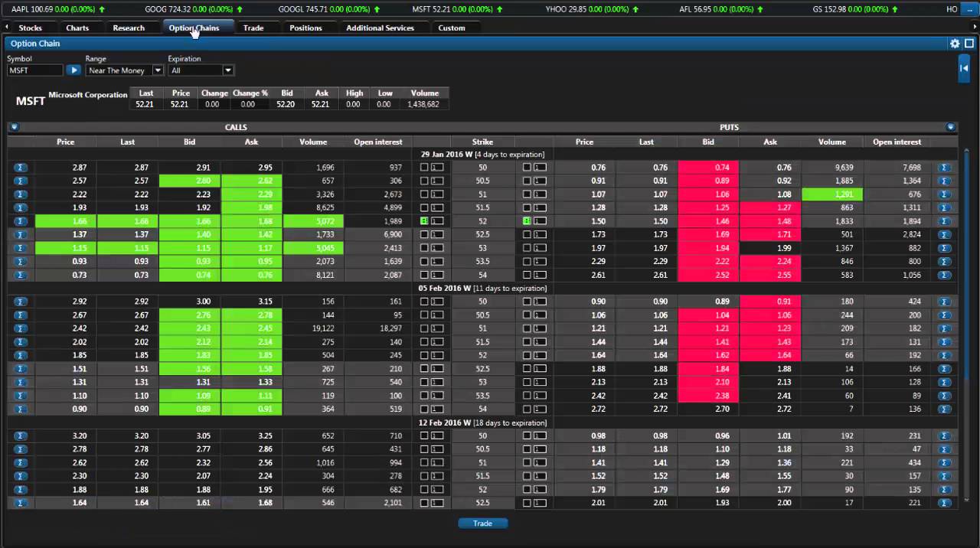Uncheck the selected put checkbox for 29 Jan strike 52
This screenshot has width=980, height=548.
(527, 221)
